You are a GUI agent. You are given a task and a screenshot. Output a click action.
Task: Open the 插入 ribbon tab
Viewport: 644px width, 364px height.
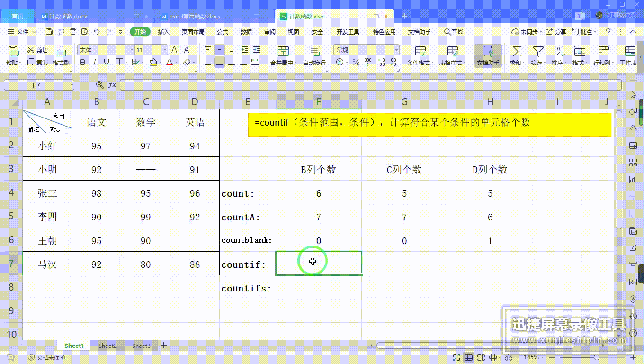(x=164, y=32)
